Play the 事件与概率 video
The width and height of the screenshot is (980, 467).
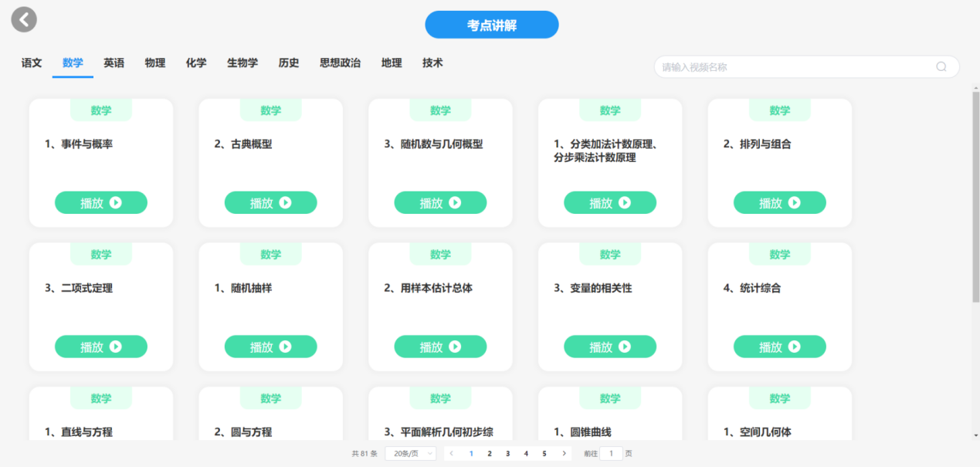[x=101, y=203]
